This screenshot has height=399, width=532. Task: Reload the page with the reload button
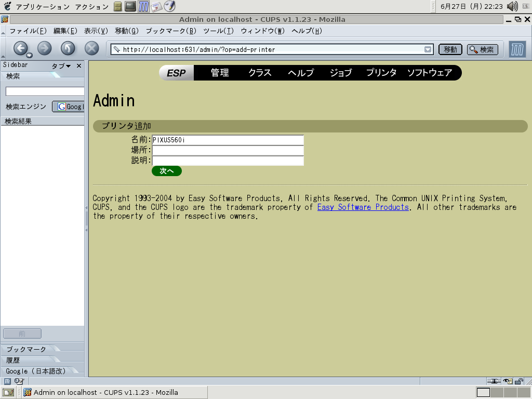[x=68, y=48]
